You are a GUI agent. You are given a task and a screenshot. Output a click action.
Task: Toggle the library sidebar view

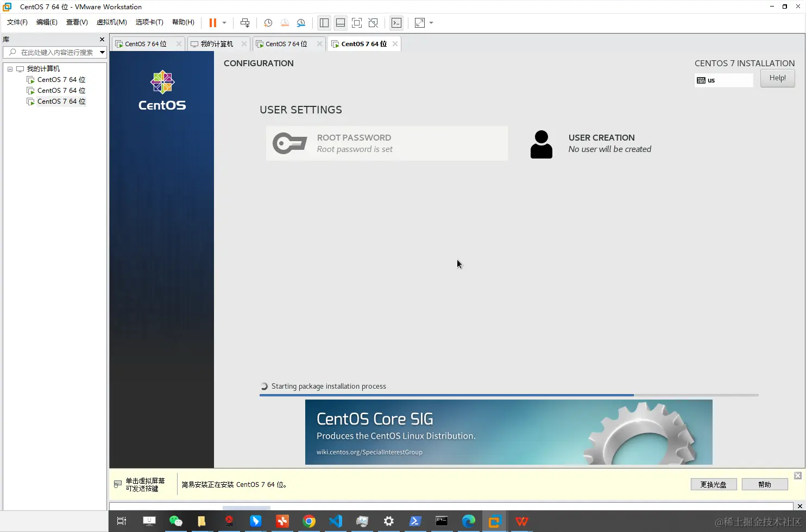(x=324, y=23)
